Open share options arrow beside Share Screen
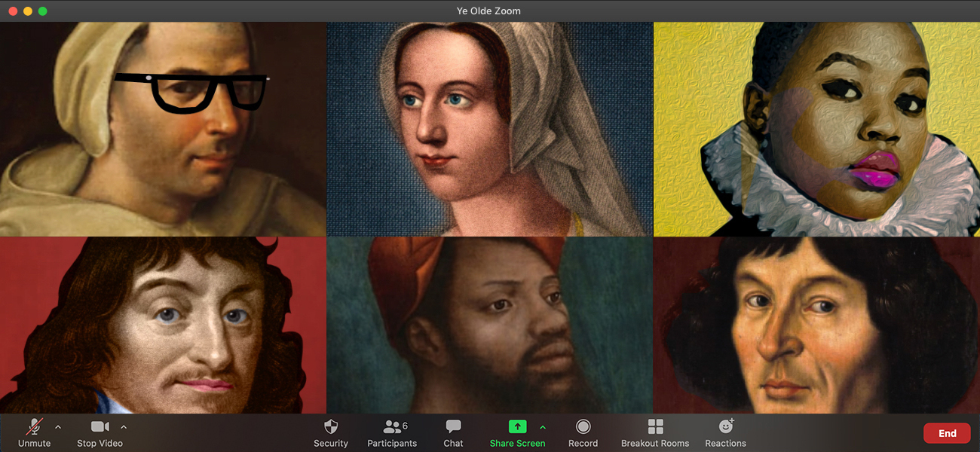Image resolution: width=980 pixels, height=452 pixels. [543, 427]
